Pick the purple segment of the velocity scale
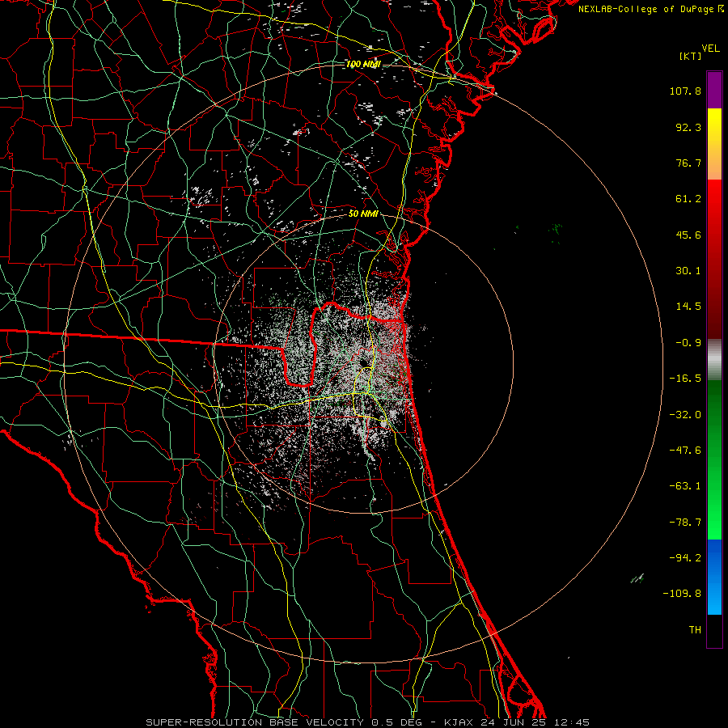This screenshot has height=728, width=728. tap(714, 90)
